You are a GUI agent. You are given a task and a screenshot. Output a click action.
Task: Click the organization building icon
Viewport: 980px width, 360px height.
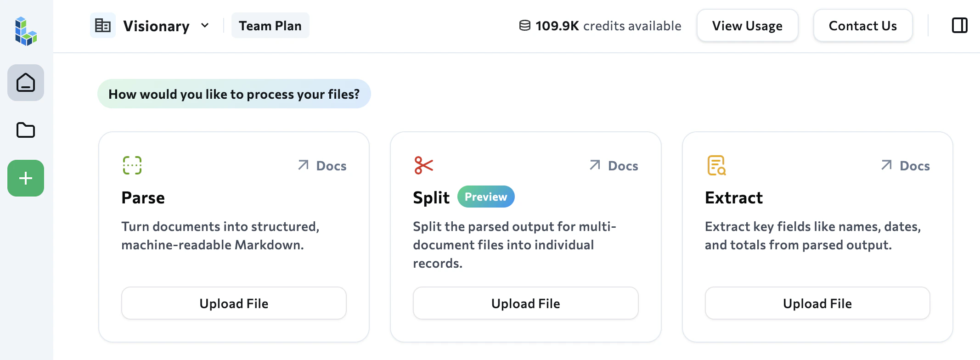tap(103, 26)
